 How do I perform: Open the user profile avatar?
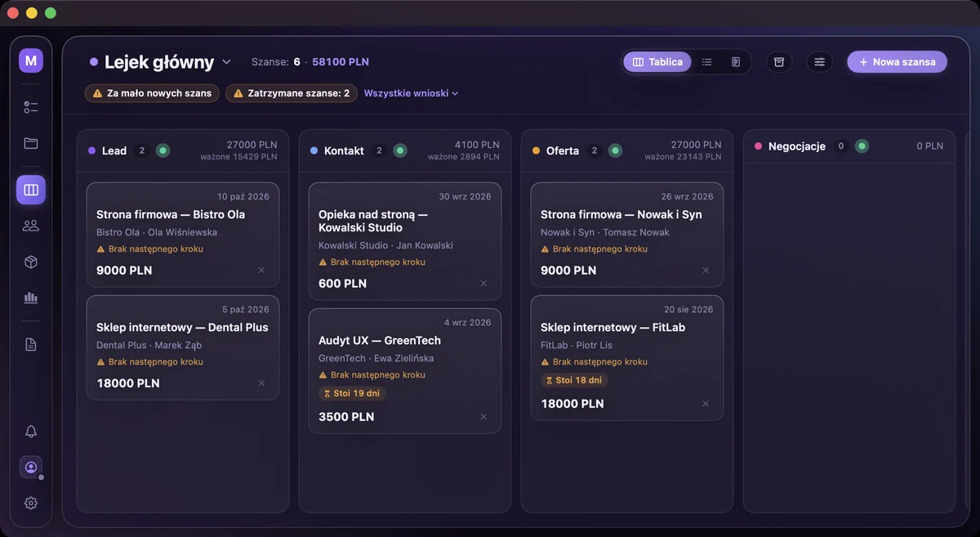pyautogui.click(x=31, y=468)
